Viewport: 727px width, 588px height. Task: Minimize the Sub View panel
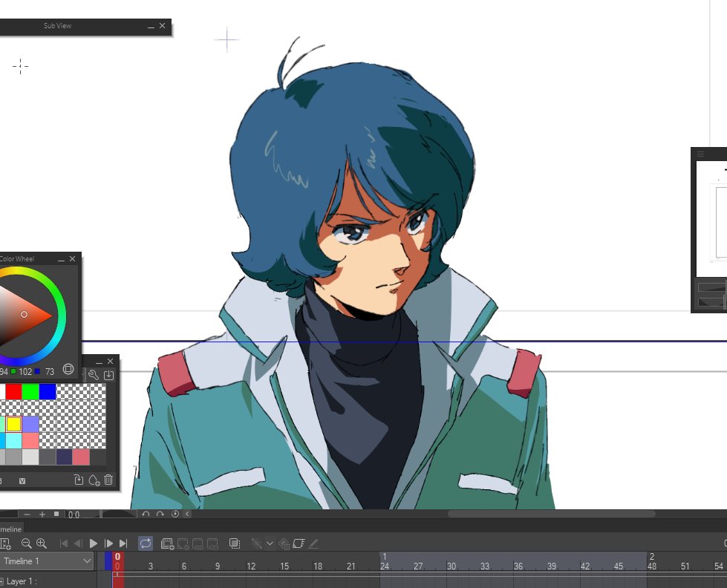tap(151, 27)
